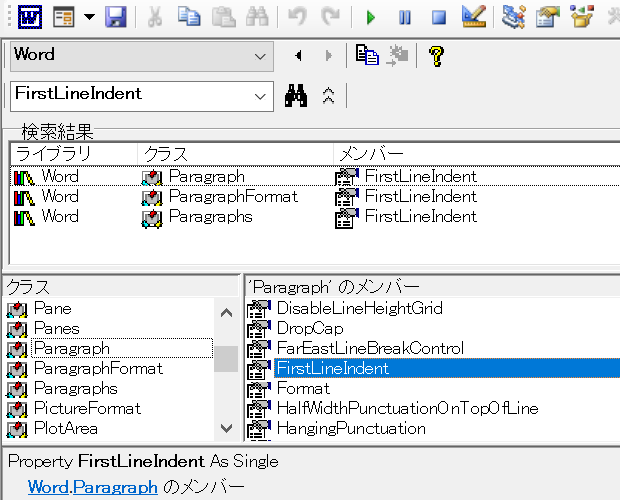Screen dimensions: 620x500
Task: Select the Paragraphs search result row
Action: pyautogui.click(x=315, y=217)
